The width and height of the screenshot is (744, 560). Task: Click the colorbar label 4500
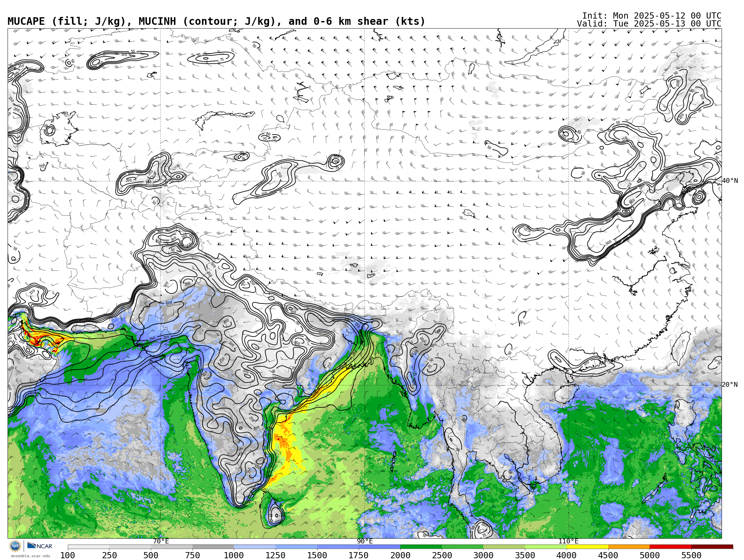click(x=608, y=556)
